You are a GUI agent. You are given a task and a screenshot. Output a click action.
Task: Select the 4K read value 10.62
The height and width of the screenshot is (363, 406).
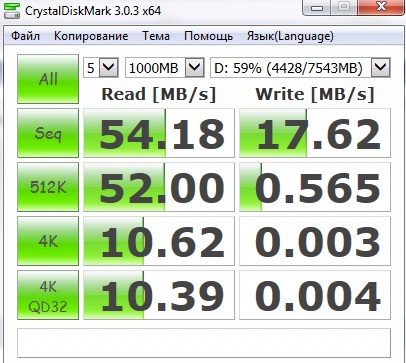[159, 241]
